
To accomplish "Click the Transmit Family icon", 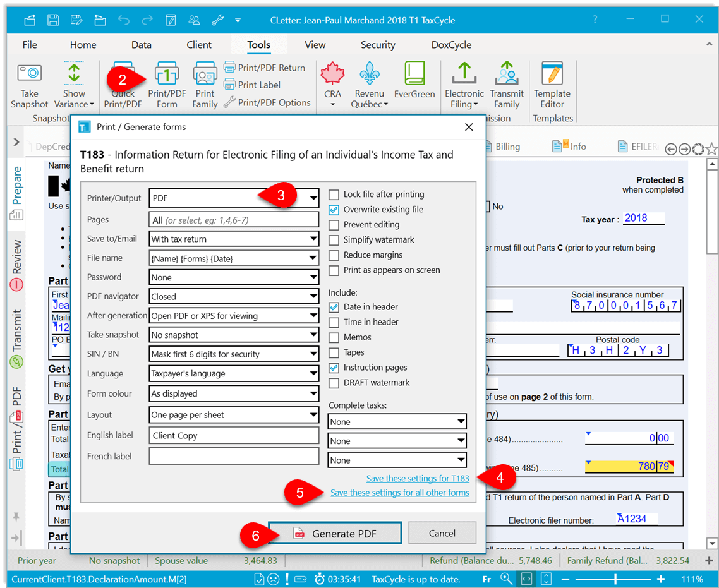I will click(x=506, y=73).
